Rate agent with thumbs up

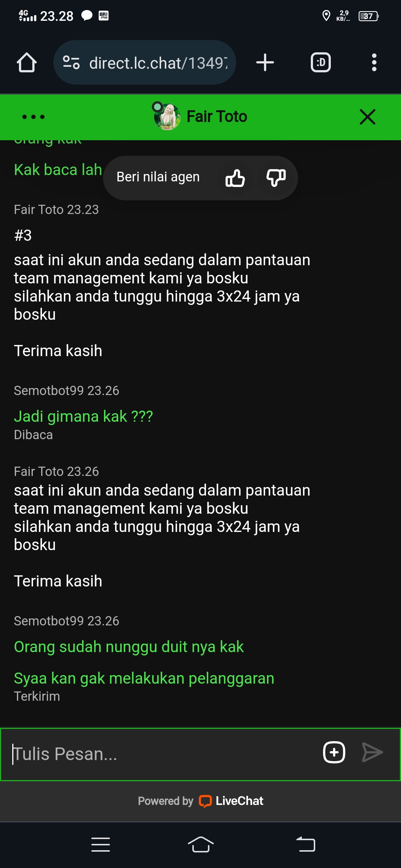point(235,178)
